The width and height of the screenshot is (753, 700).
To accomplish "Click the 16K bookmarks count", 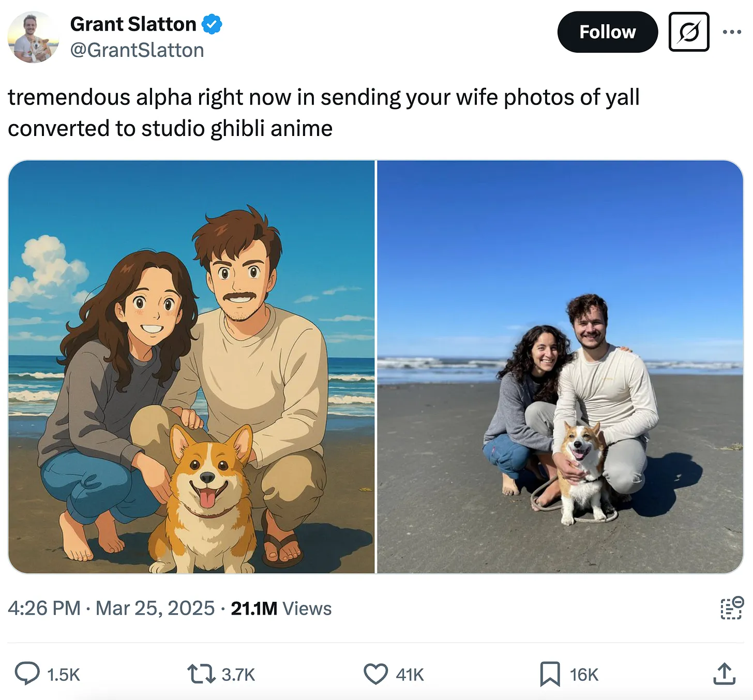I will (584, 675).
